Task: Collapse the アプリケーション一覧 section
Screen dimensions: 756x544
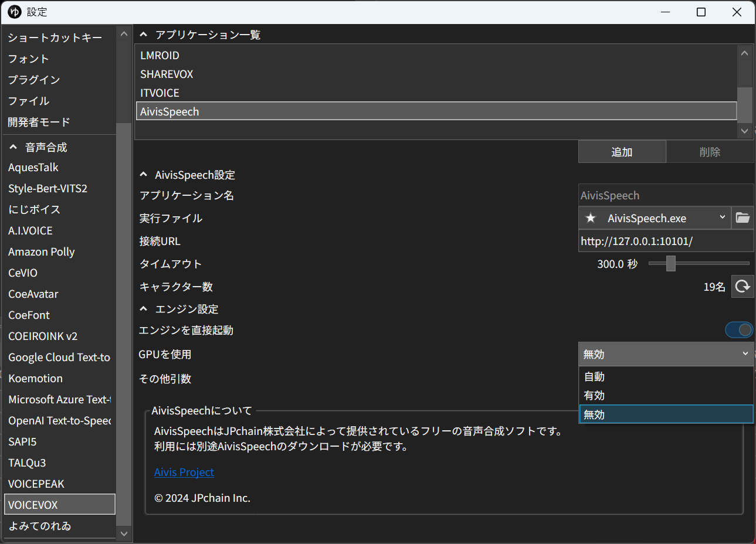Action: point(143,35)
